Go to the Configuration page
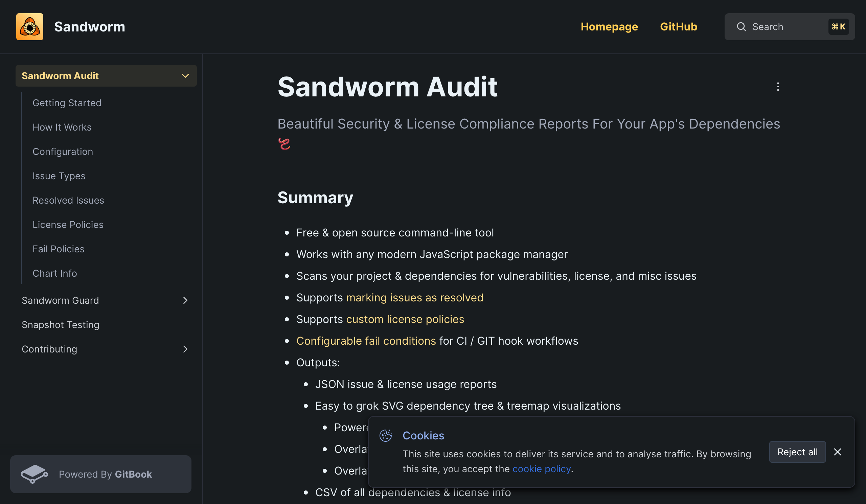Image resolution: width=866 pixels, height=504 pixels. click(63, 152)
